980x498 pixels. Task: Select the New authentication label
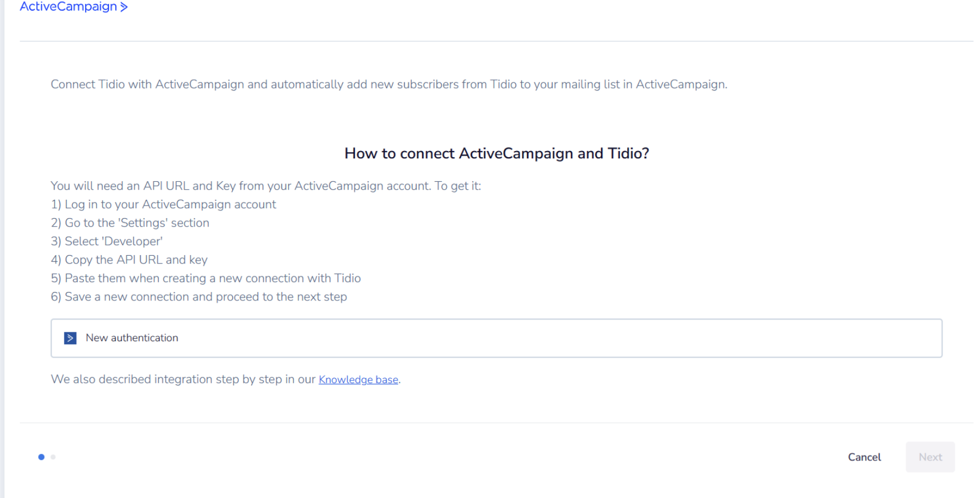coord(132,338)
